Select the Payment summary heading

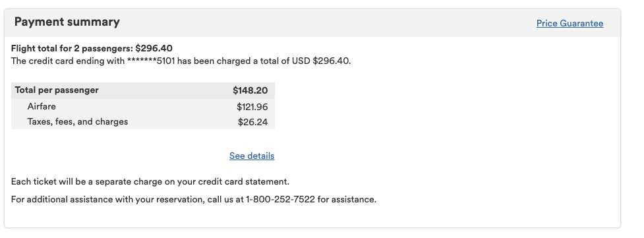[x=67, y=22]
